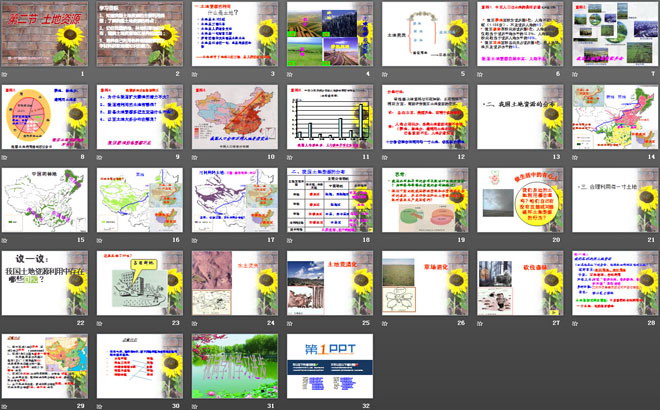This screenshot has height=410, width=660.
Task: Click slide 21 about 合理利用每一寸土地
Action: coord(614,199)
